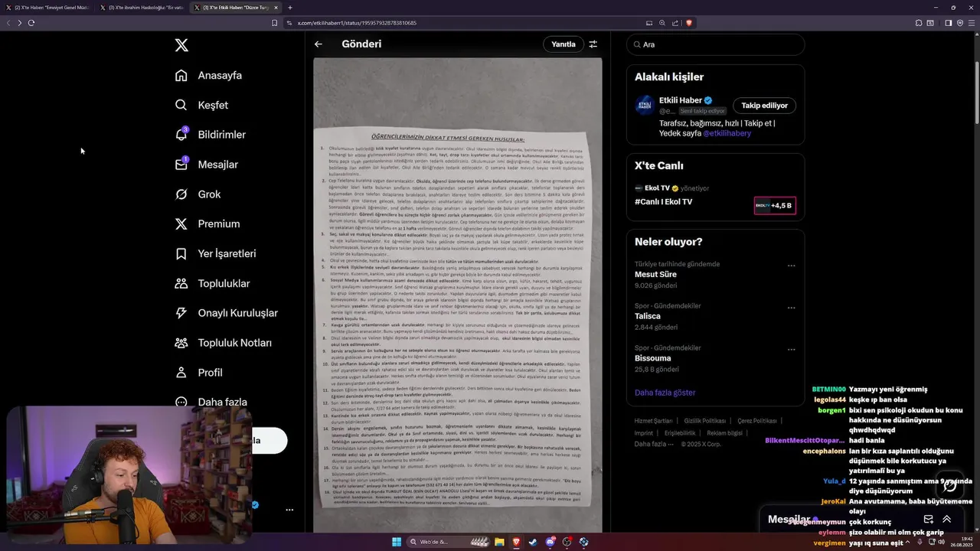This screenshot has width=980, height=551.
Task: Expand footer Daha fazla menu
Action: 653,444
